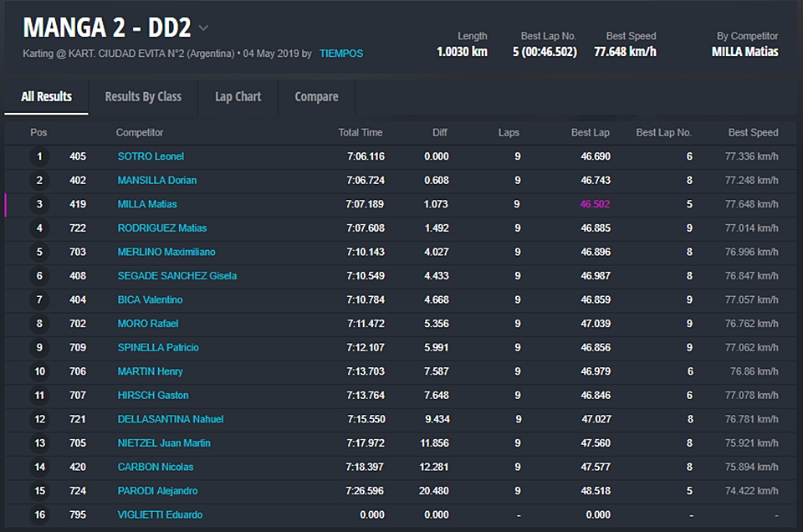Open RODRIGUEZ Matias competitor page
Screen dimensions: 803x532
point(162,228)
